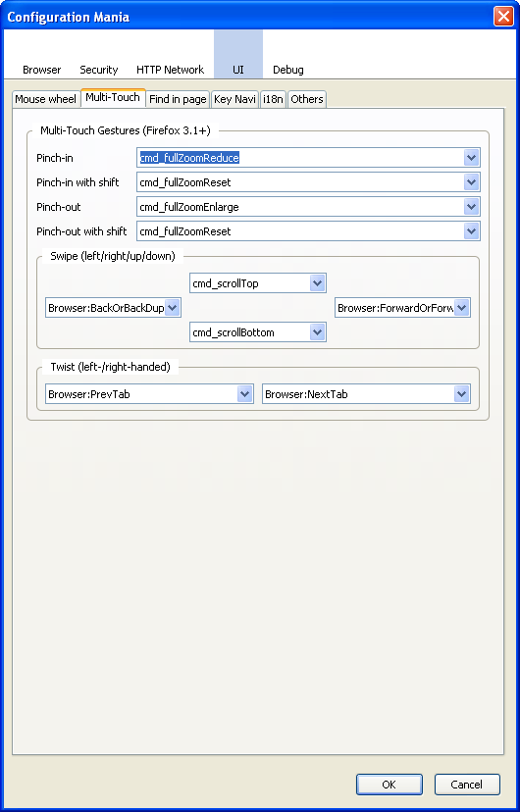
Task: Open the cmd_scrollTop swipe dropdown
Action: click(x=317, y=283)
